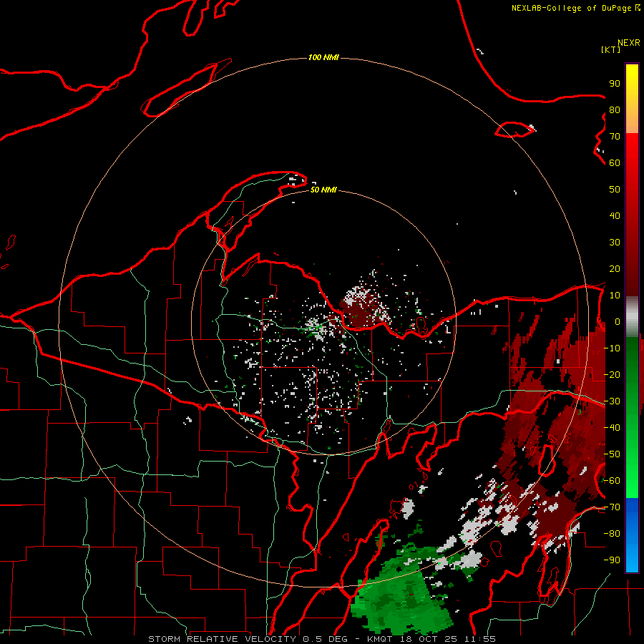Click the -60 value on the velocity scale
Screen dimensions: 644x644
[613, 481]
